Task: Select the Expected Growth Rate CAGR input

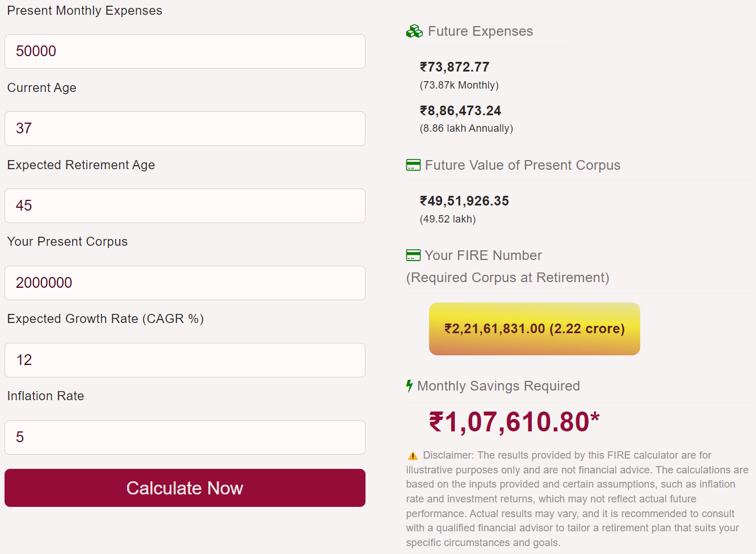Action: 184,360
